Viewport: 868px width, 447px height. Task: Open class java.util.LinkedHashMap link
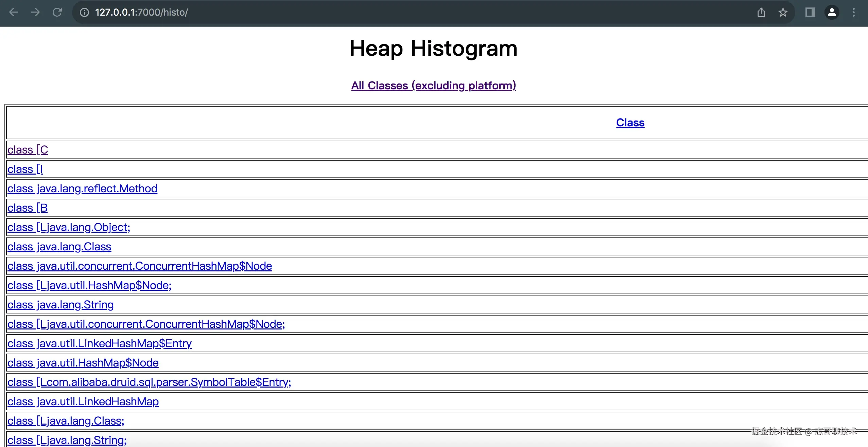[83, 401]
